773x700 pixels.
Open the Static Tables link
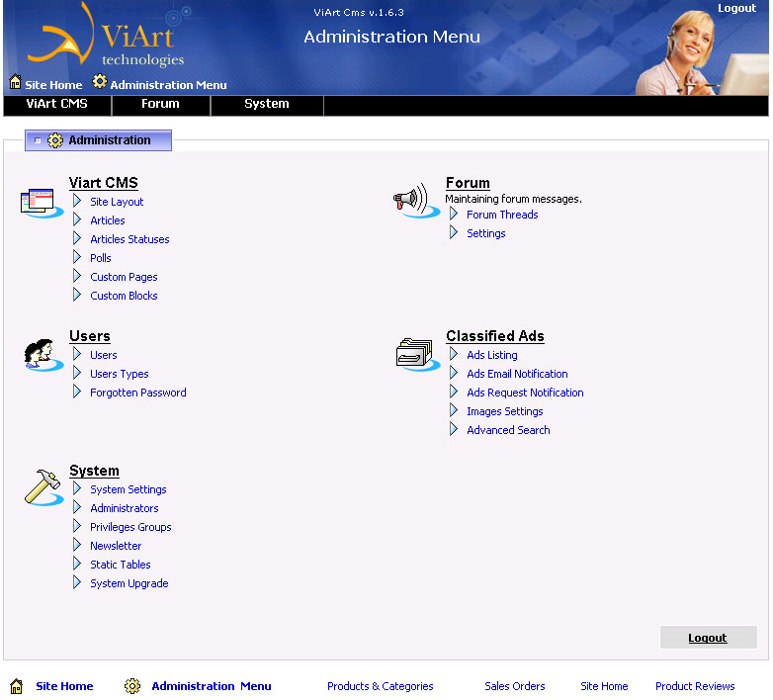pos(121,565)
